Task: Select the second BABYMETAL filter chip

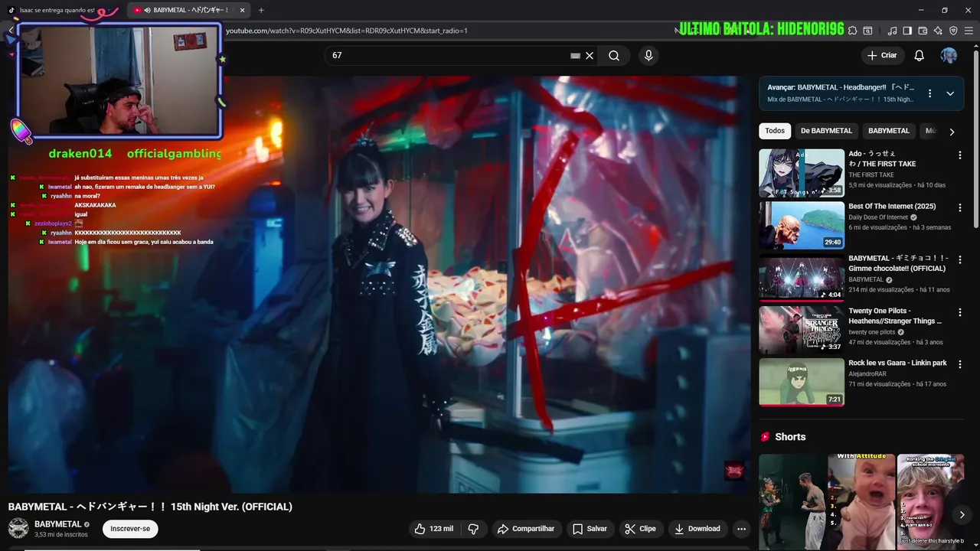Action: point(889,131)
